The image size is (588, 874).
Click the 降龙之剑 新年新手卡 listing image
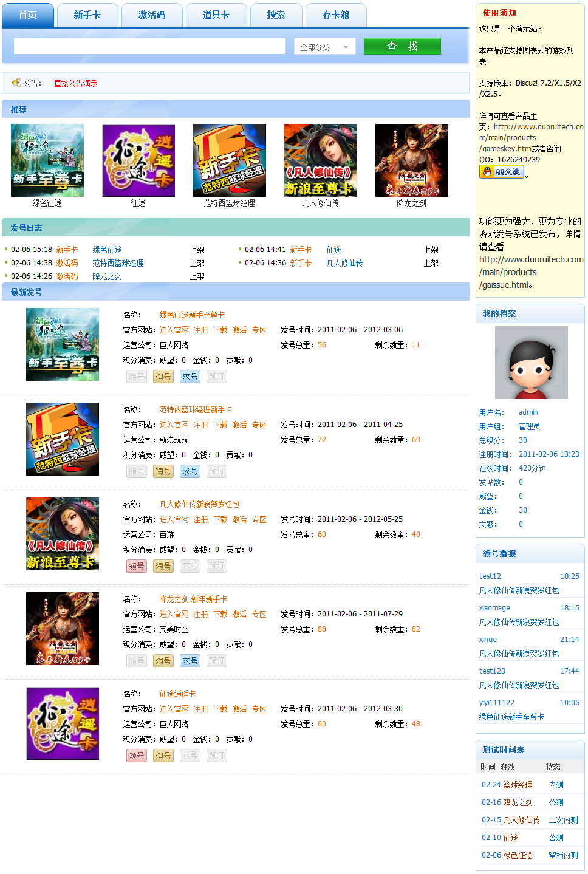(63, 629)
